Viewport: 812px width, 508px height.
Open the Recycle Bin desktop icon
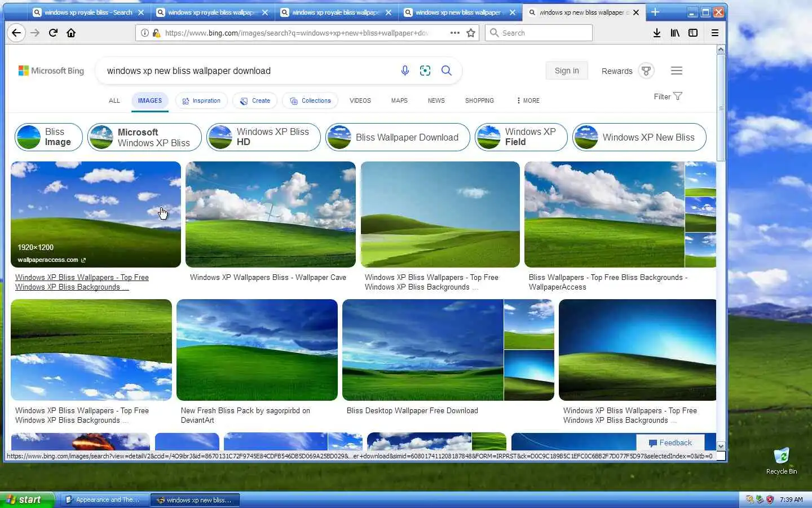(x=782, y=461)
